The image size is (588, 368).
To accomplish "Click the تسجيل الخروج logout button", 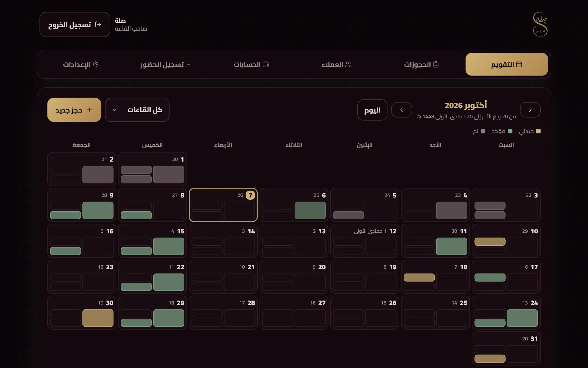I will [x=75, y=25].
